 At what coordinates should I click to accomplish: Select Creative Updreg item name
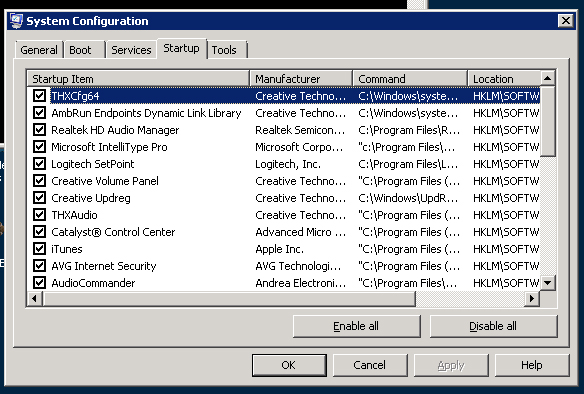91,198
